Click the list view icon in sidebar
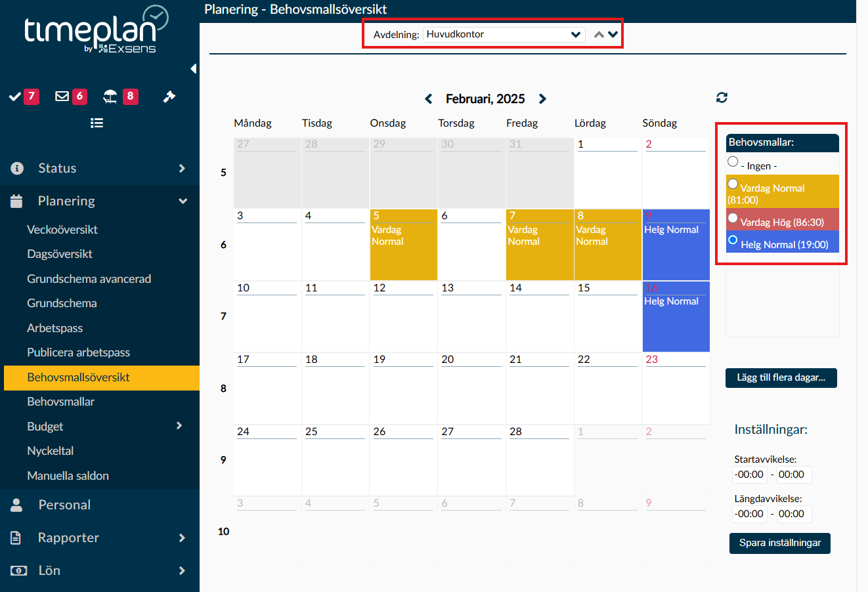The width and height of the screenshot is (868, 592). tap(97, 123)
